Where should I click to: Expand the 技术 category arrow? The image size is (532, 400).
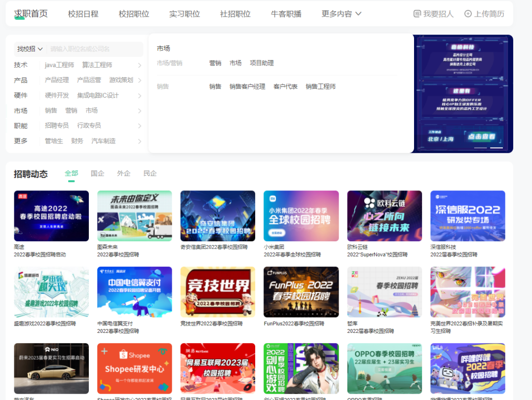(x=140, y=65)
